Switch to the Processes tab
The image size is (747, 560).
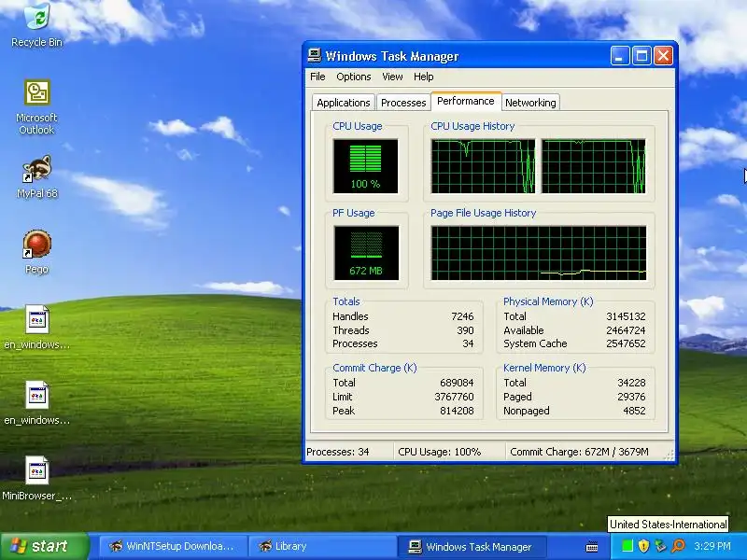tap(403, 103)
